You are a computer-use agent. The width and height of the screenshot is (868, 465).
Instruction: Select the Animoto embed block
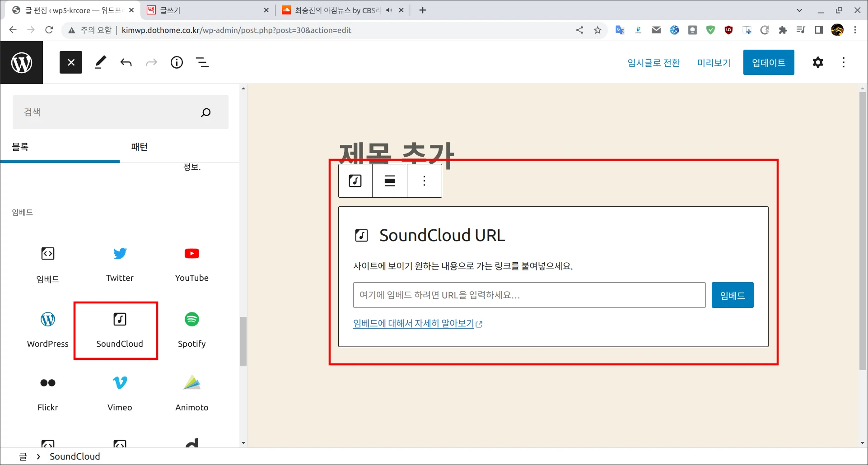pyautogui.click(x=191, y=393)
